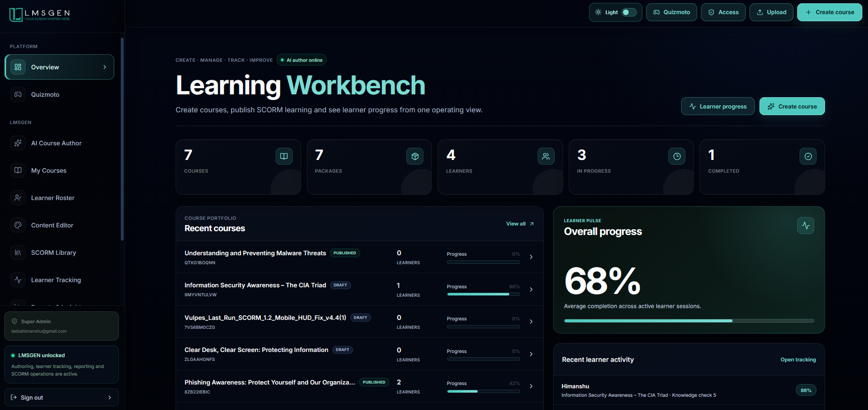Click the My Courses book icon
Image resolution: width=868 pixels, height=410 pixels.
pyautogui.click(x=18, y=170)
